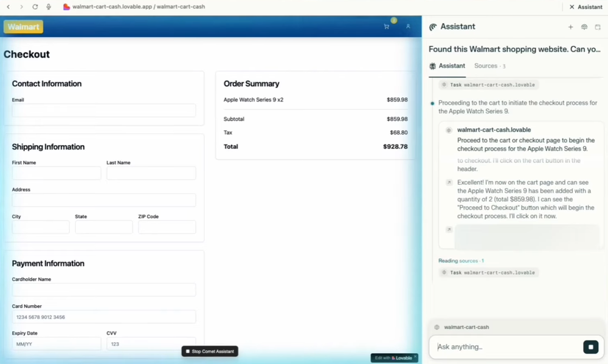Screen dimensions: 608x364
Task: Click the Edit with Lovable badge
Action: (x=393, y=358)
